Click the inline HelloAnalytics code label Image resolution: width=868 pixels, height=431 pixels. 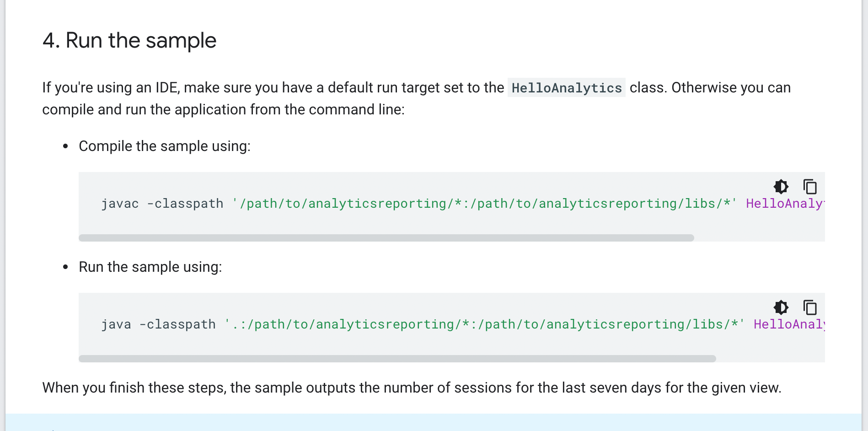coord(567,87)
